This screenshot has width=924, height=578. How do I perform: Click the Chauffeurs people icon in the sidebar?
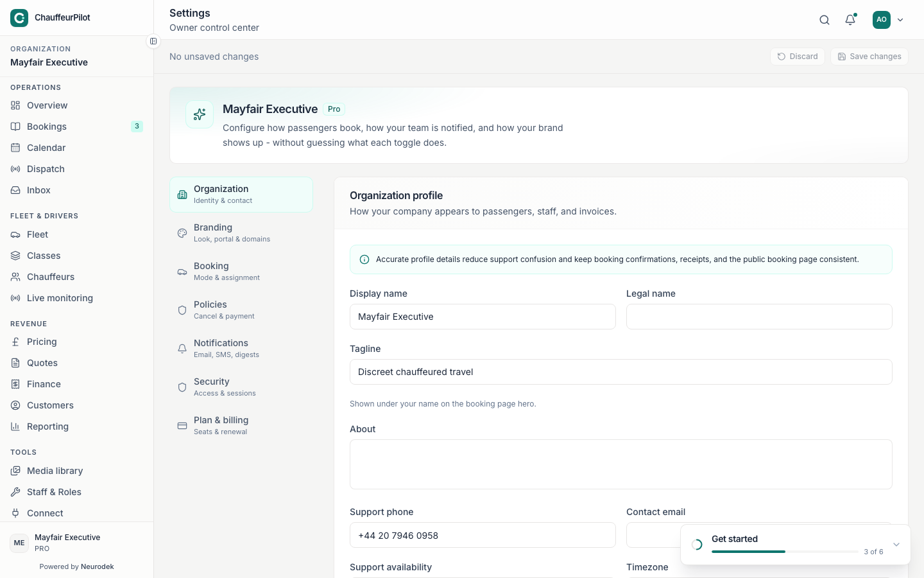pyautogui.click(x=15, y=277)
